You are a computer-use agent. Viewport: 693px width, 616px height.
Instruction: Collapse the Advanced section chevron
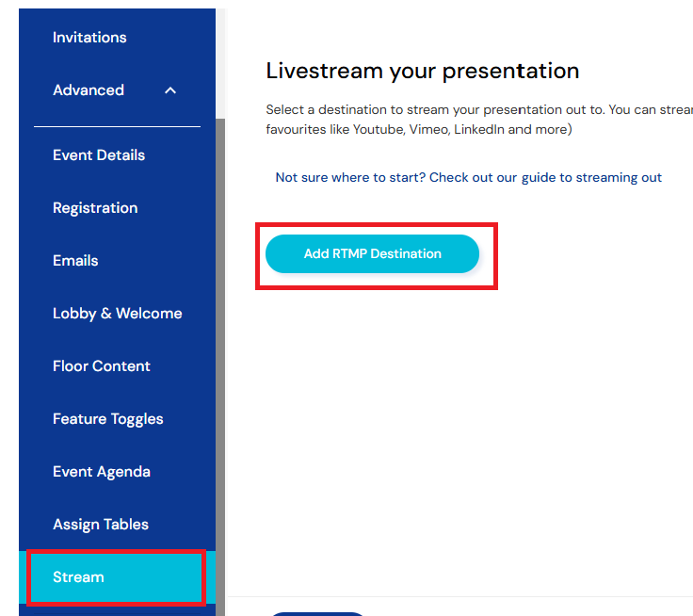pyautogui.click(x=169, y=90)
